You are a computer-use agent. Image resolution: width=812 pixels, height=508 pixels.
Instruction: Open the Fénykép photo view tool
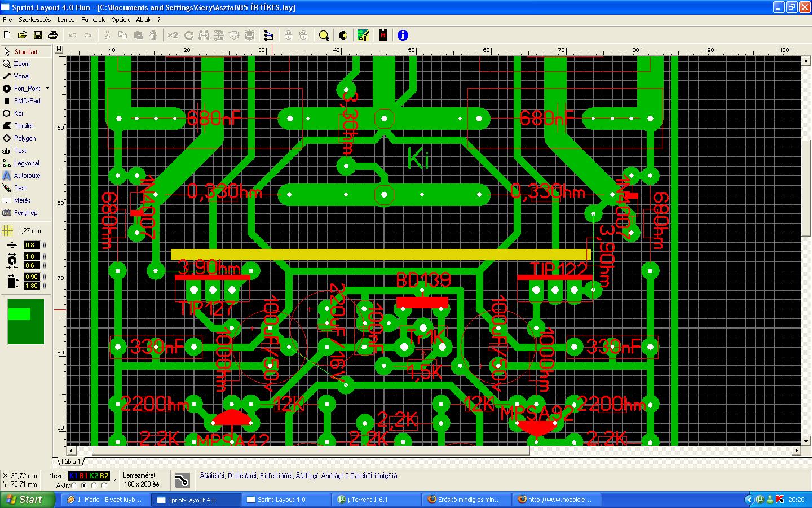27,213
